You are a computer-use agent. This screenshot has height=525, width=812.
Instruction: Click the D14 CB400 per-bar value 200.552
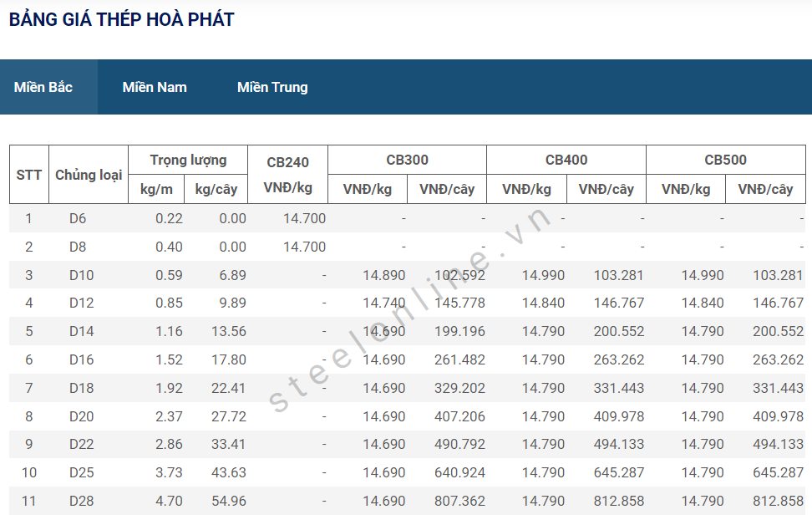click(619, 331)
